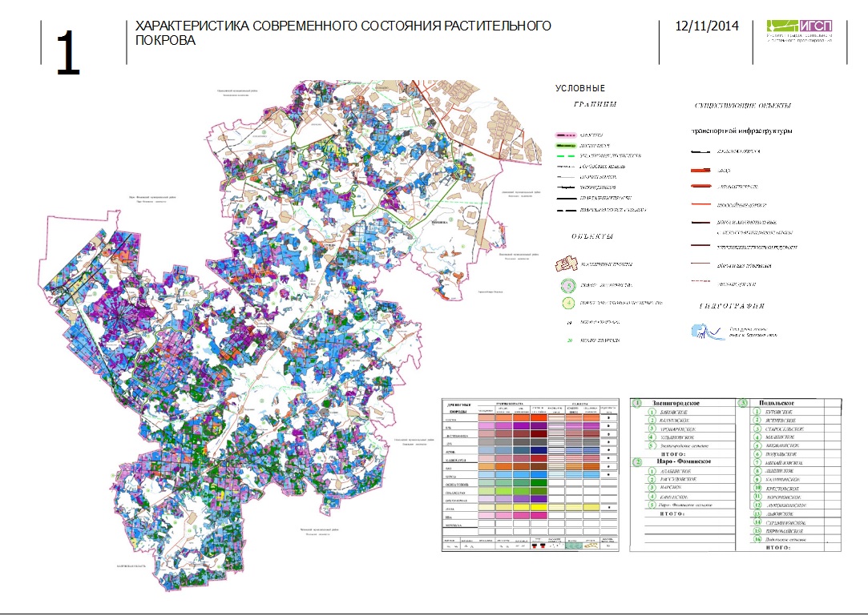The image size is (868, 616).
Task: Select the settlements building icon in the legend
Action: (566, 264)
